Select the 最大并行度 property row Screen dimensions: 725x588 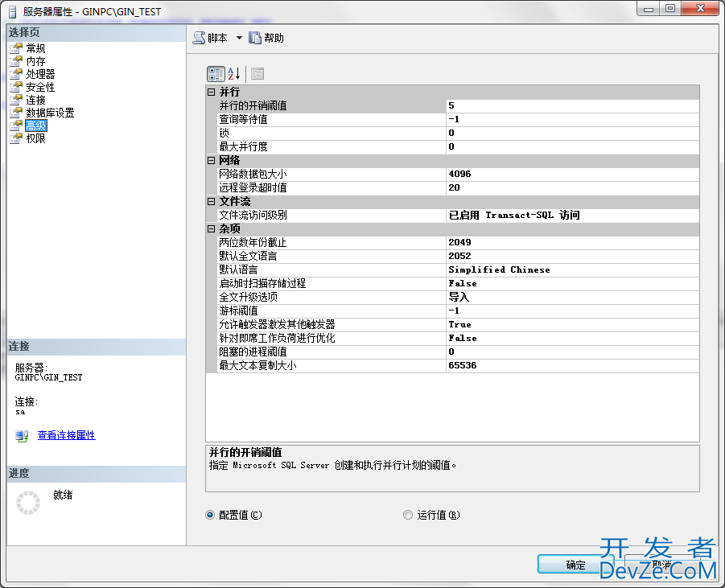[x=458, y=146]
